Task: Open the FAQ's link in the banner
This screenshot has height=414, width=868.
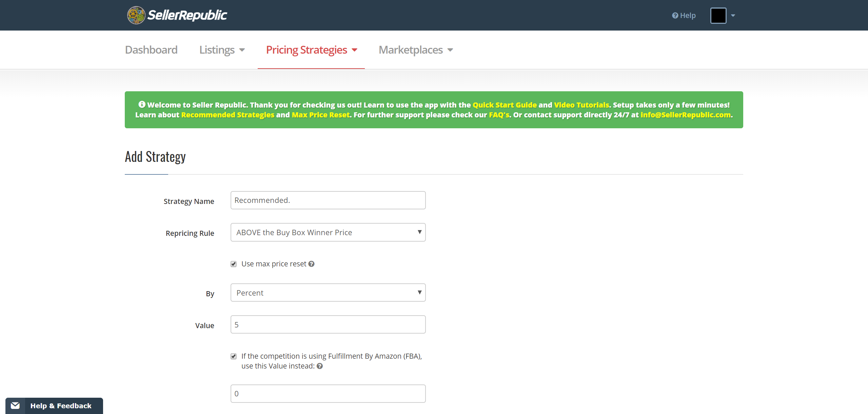Action: 498,115
